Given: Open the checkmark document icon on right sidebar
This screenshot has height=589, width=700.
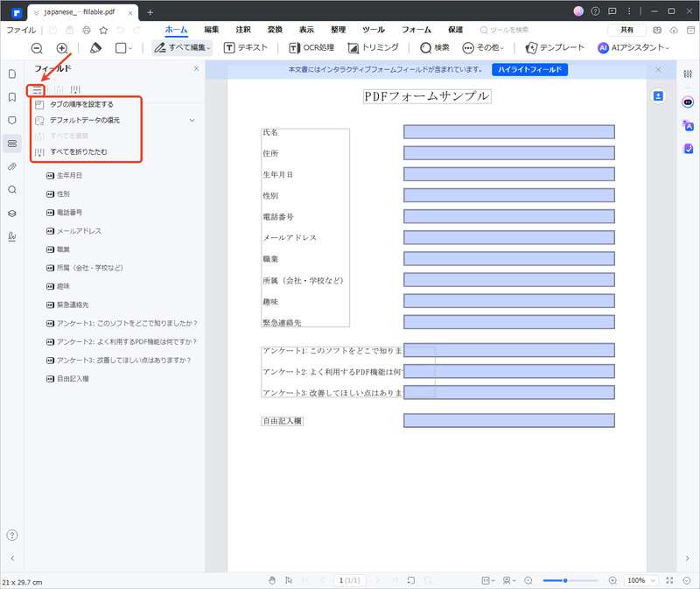Looking at the screenshot, I should point(688,148).
